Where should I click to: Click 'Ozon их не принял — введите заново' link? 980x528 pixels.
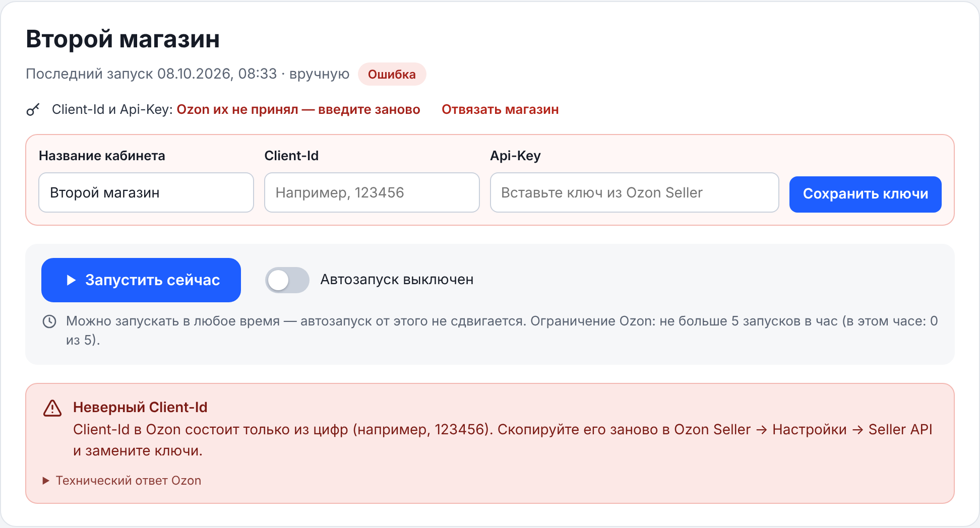click(298, 109)
